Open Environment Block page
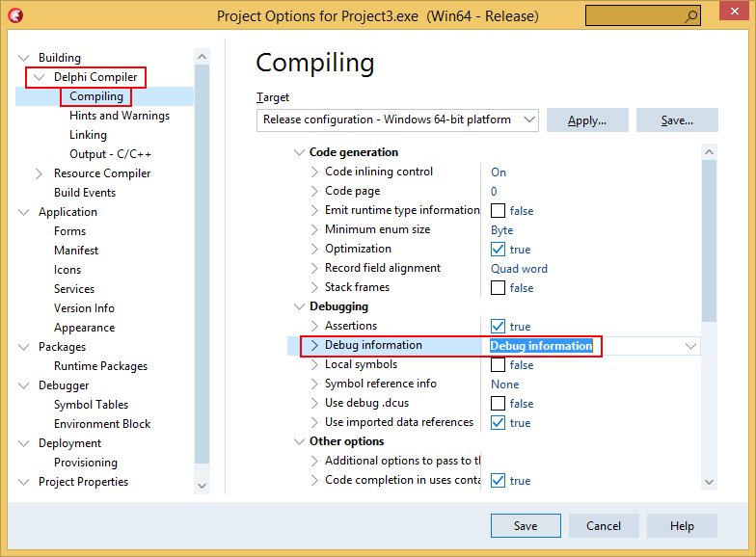Screen dimensions: 756x557 coord(102,424)
